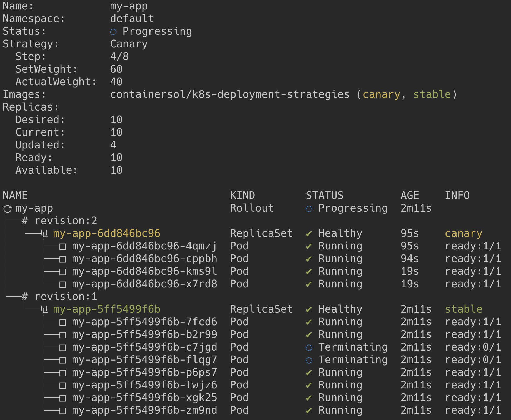Select pod name my-app-5ff5499f6b-xgk25
Viewport: 511px width, 420px height.
(x=144, y=398)
